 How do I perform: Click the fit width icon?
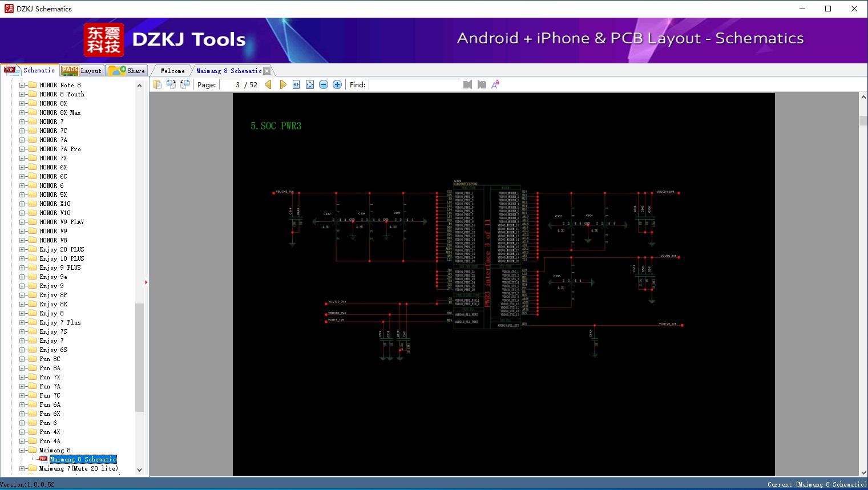pyautogui.click(x=296, y=84)
